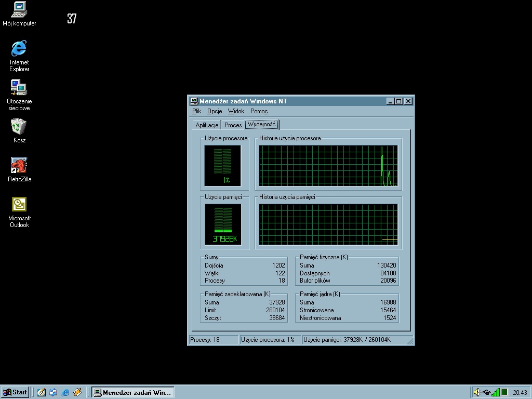Click the first quick launch icon with pencil
532x399 pixels.
tap(42, 392)
